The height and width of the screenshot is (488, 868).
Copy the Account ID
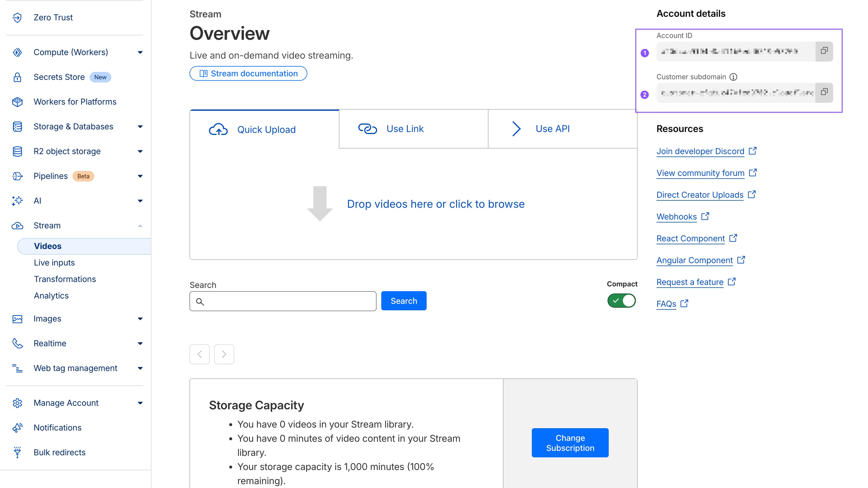coord(824,51)
